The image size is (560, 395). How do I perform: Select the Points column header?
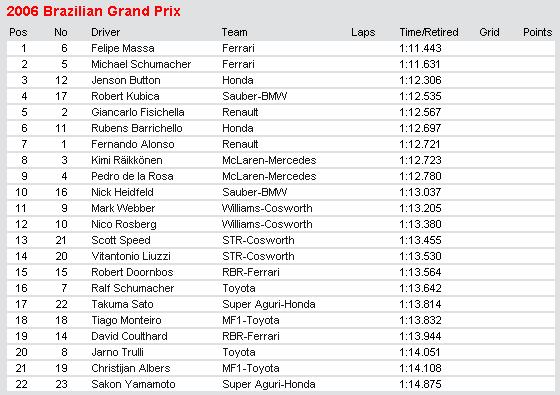538,32
